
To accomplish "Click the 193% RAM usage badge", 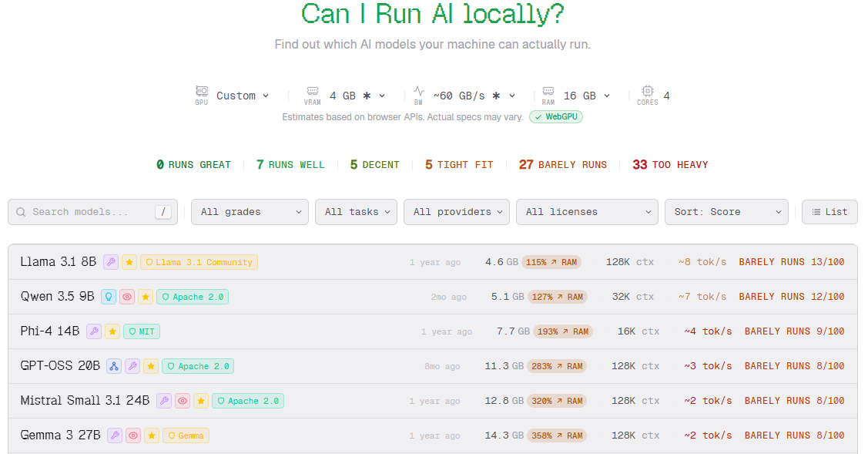I will click(563, 331).
